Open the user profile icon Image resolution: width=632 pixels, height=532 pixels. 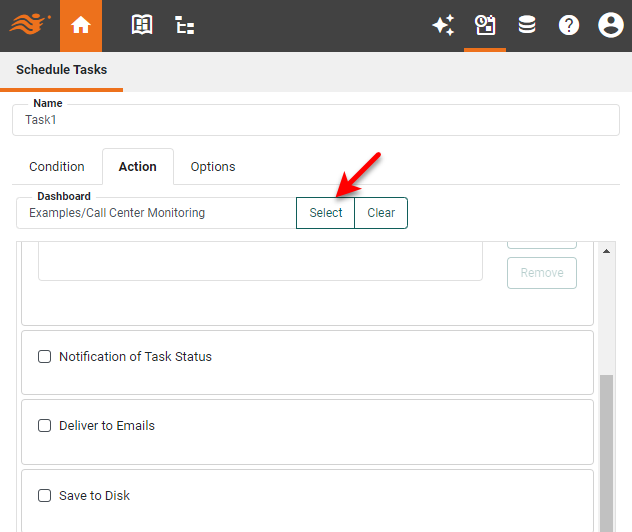coord(610,26)
